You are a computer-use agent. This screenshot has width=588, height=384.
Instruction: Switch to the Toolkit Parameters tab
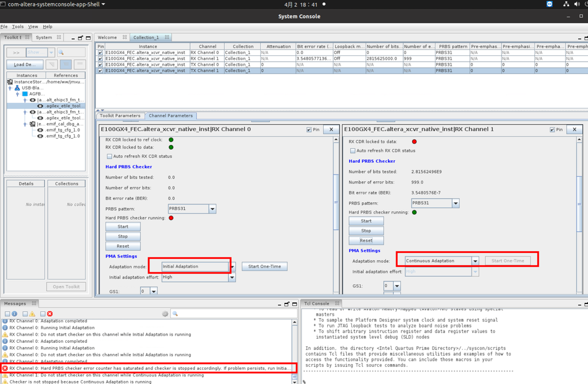coord(119,116)
